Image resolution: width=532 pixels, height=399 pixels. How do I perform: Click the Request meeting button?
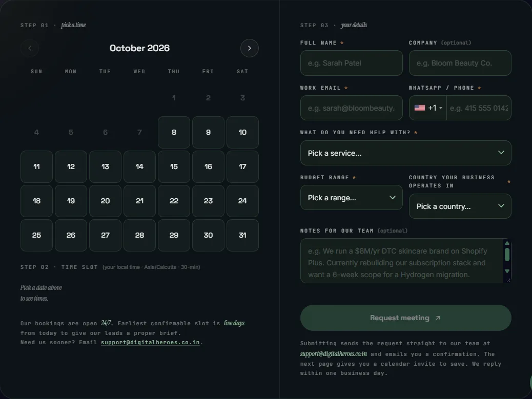(x=405, y=318)
